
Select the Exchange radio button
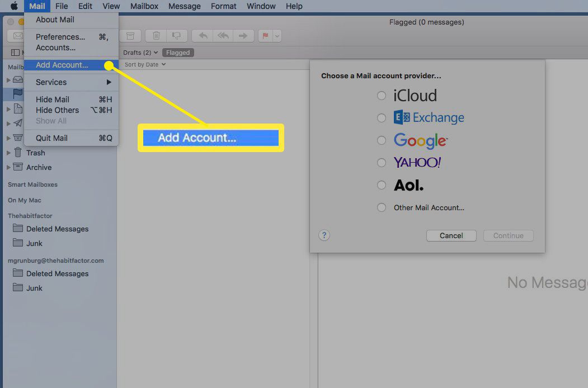[x=382, y=118]
